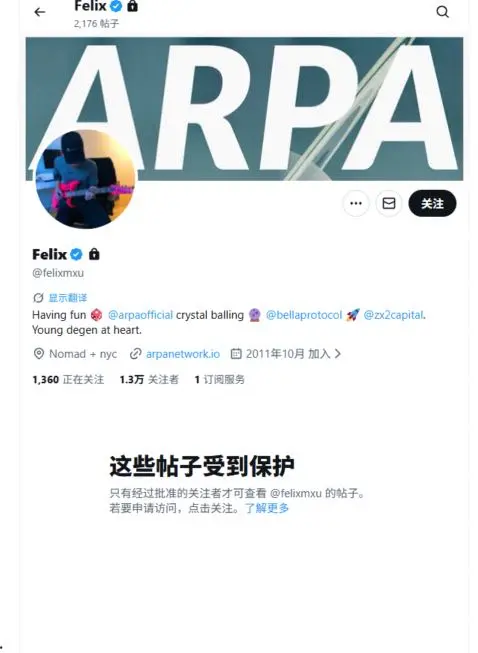
Task: Open the @arpaofficial mention link
Action: click(x=140, y=315)
